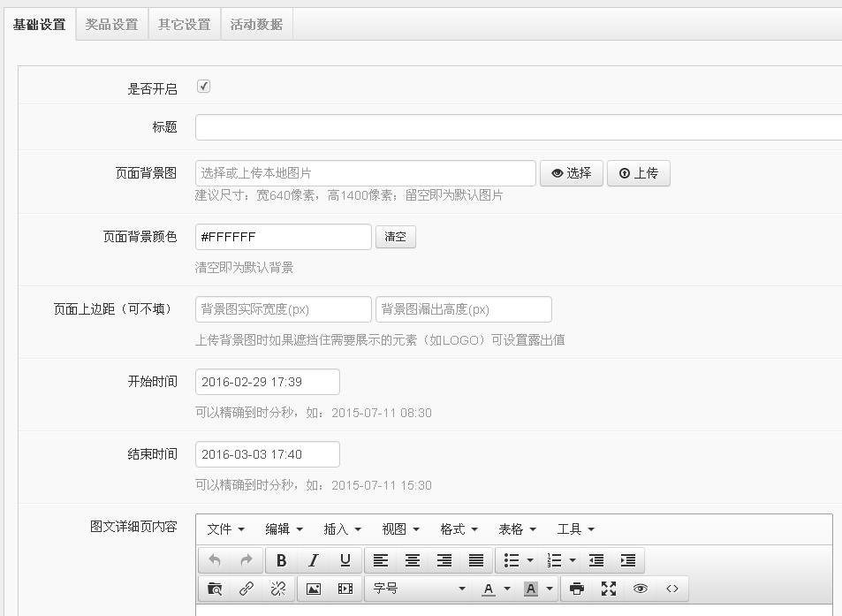The width and height of the screenshot is (842, 616).
Task: Click the 上传 upload button
Action: [639, 173]
